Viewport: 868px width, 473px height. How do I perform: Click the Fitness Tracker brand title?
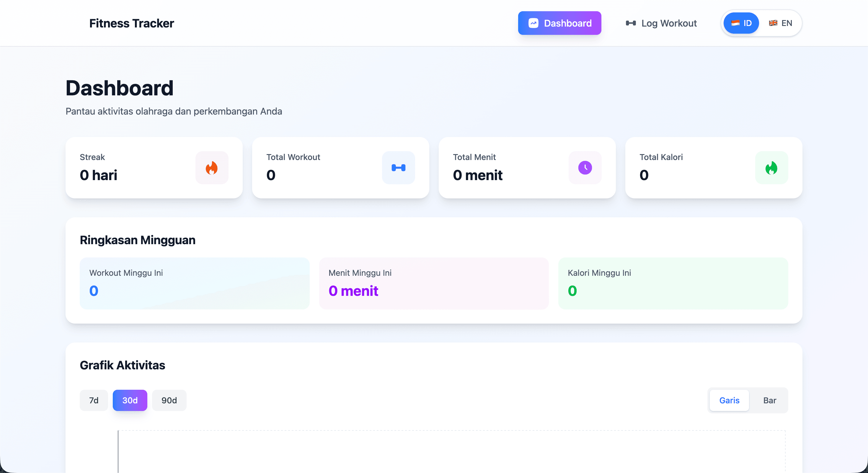(x=131, y=23)
